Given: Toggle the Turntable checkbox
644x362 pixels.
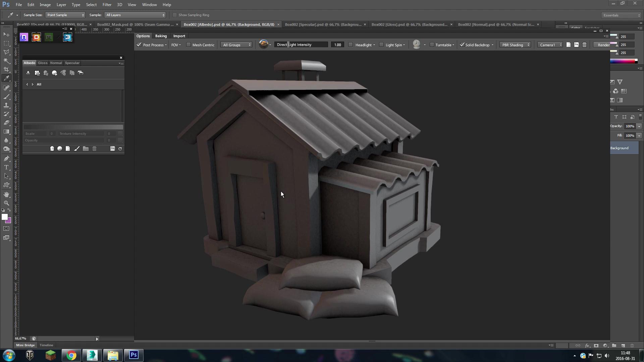Looking at the screenshot, I should (432, 45).
